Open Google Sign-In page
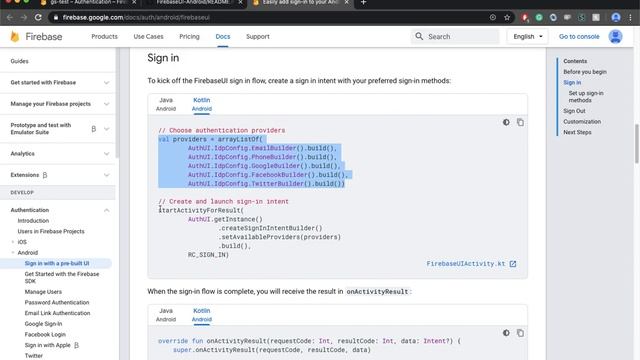The width and height of the screenshot is (640, 360). (43, 324)
